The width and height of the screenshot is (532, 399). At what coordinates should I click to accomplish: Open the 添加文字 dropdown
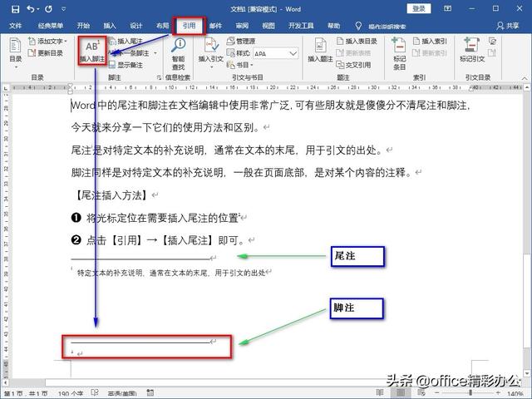[47, 42]
